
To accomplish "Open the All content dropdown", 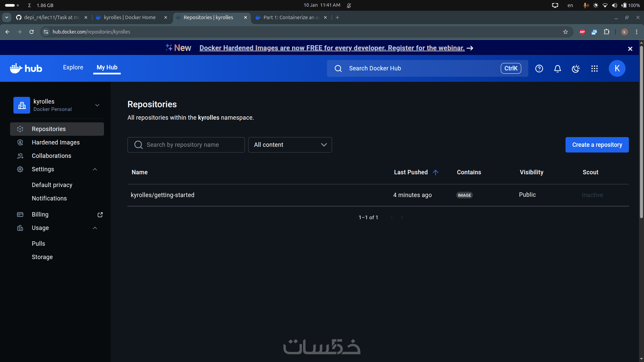I will (x=290, y=145).
